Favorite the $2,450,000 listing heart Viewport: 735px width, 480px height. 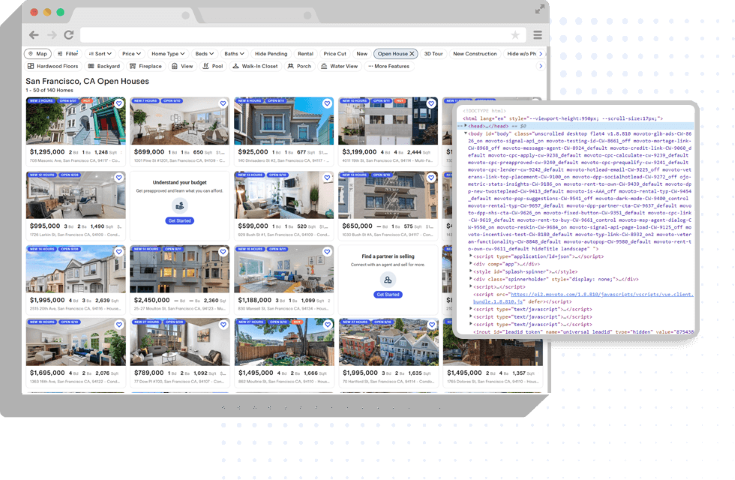coord(223,252)
